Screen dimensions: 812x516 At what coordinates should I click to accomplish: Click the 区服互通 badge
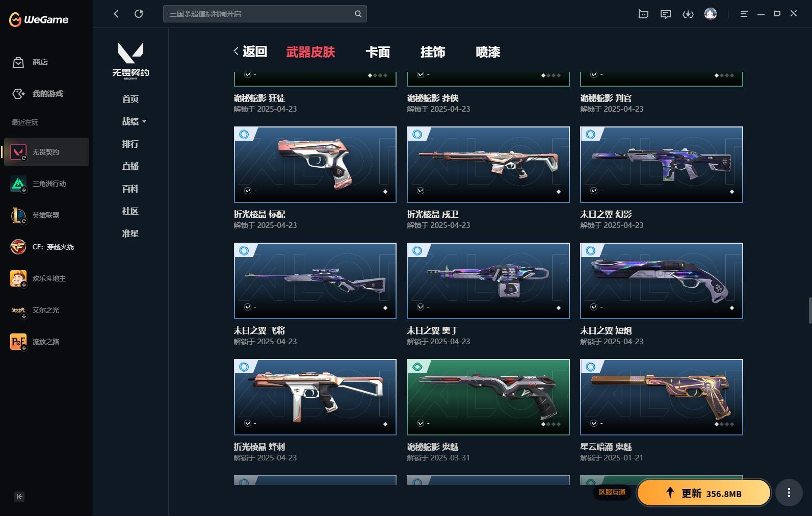tap(612, 492)
